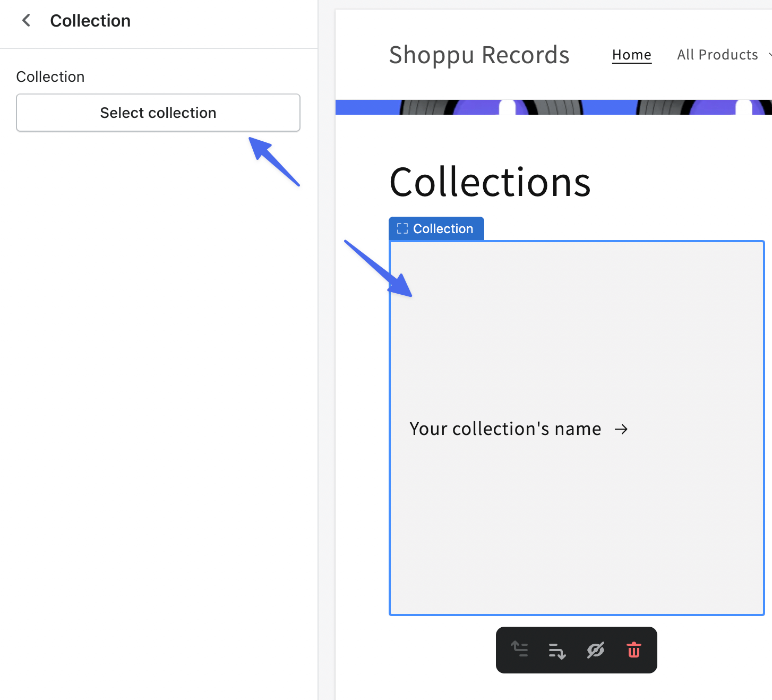This screenshot has height=700, width=772.
Task: Click the Shoppu Records store title
Action: [479, 55]
